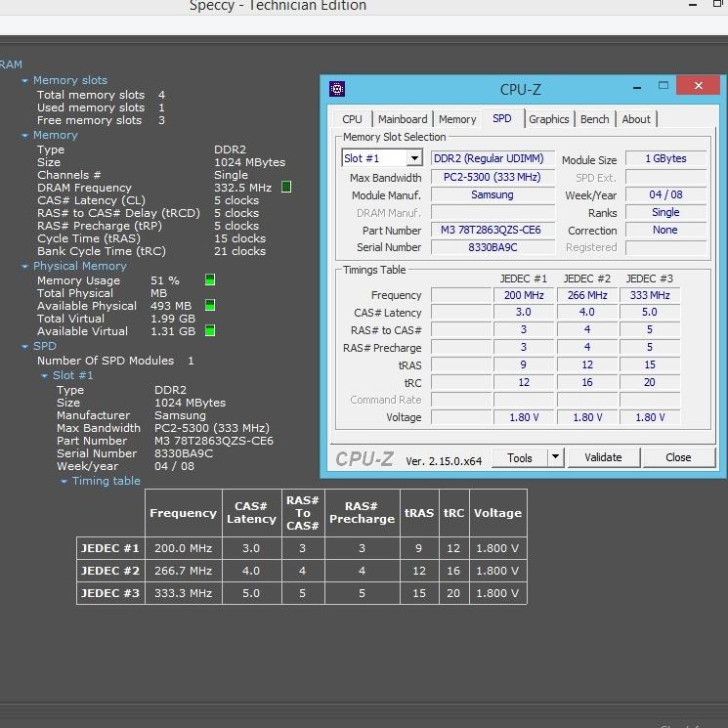The height and width of the screenshot is (728, 728).
Task: Click the Module Size field 1 GBytes
Action: [x=665, y=158]
